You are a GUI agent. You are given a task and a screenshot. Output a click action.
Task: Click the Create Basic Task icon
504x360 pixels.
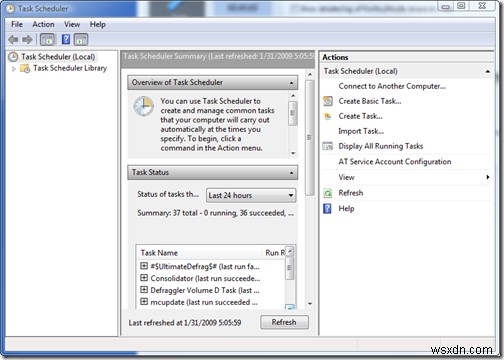(328, 101)
